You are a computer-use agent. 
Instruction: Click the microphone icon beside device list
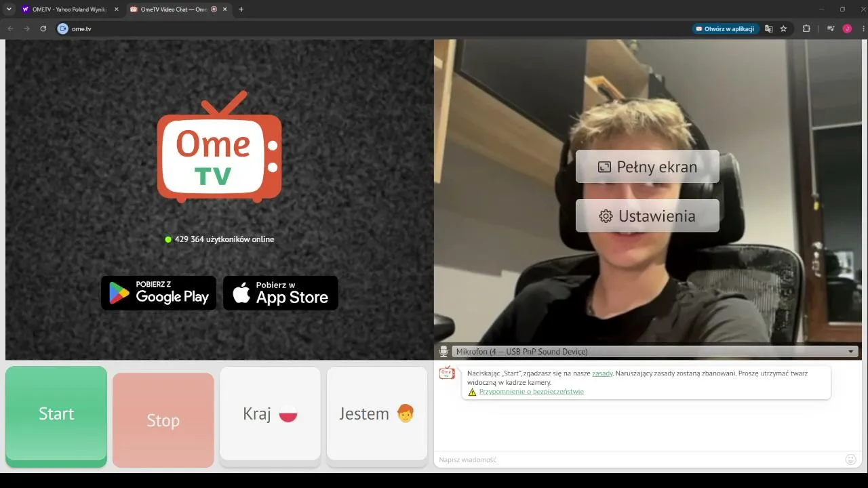[443, 351]
